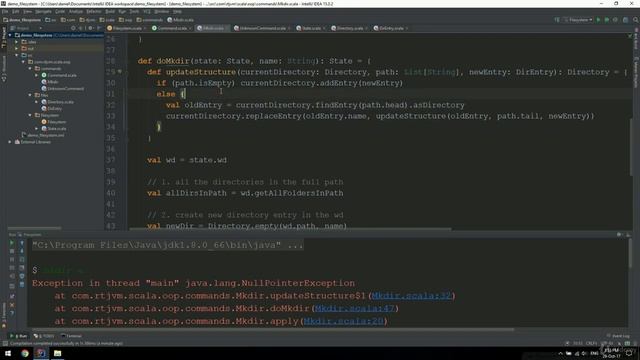Screen dimensions: 640x360
Task: Expand External Libraries node
Action: coord(10,142)
